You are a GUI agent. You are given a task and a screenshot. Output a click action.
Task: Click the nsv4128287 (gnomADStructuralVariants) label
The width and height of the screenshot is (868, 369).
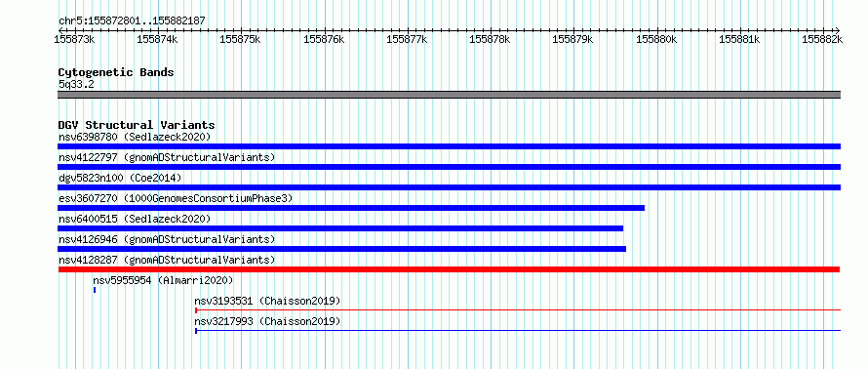pos(167,260)
